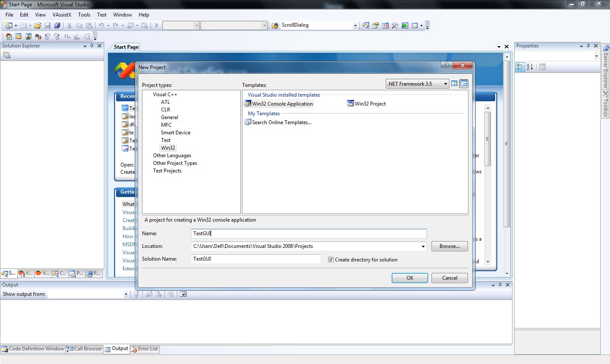Open the Window menu
Screen dimensions: 610x364
(x=123, y=14)
